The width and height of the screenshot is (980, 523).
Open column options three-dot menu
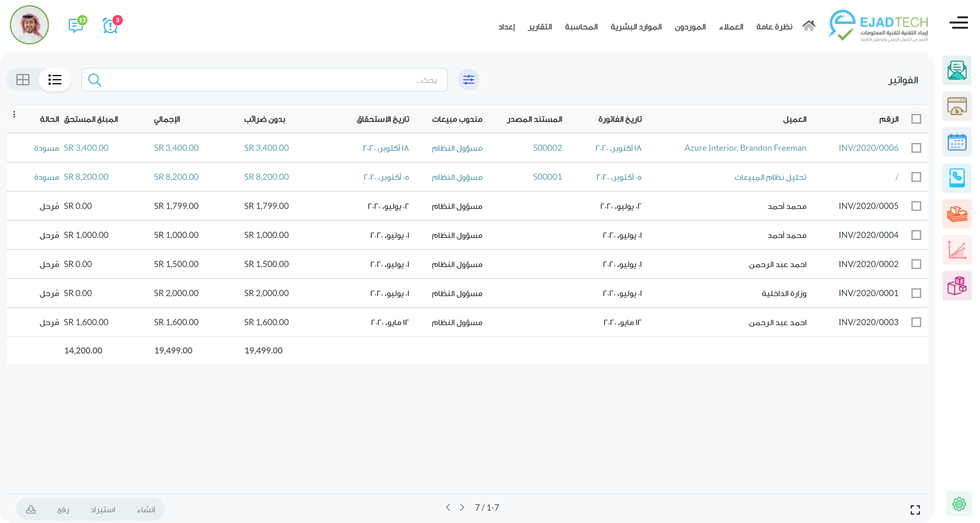coord(14,114)
